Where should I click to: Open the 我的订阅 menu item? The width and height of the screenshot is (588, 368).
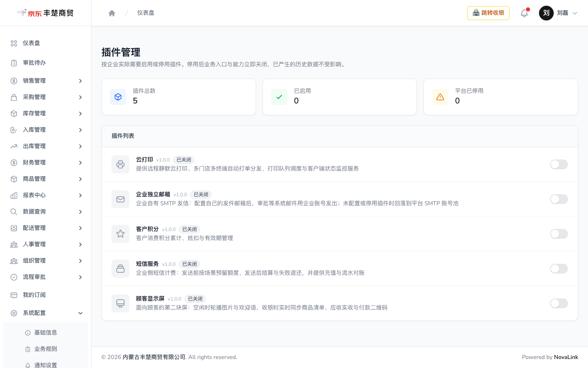point(45,295)
